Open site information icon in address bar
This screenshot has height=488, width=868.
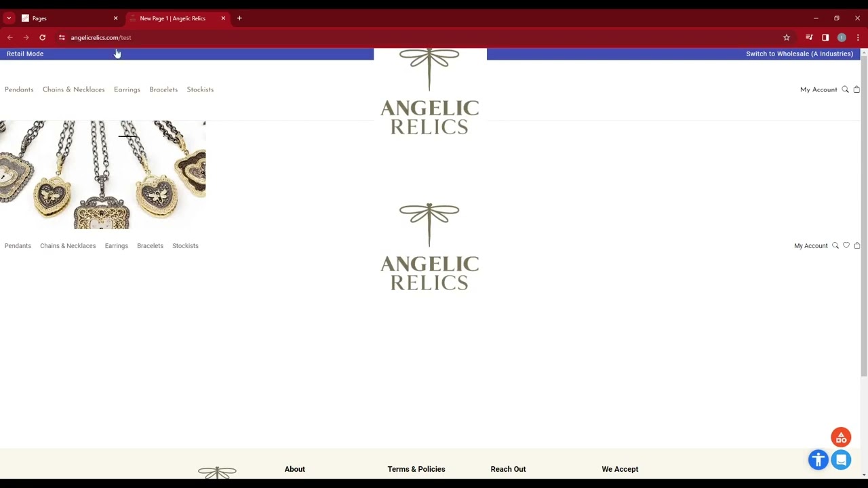coord(62,37)
